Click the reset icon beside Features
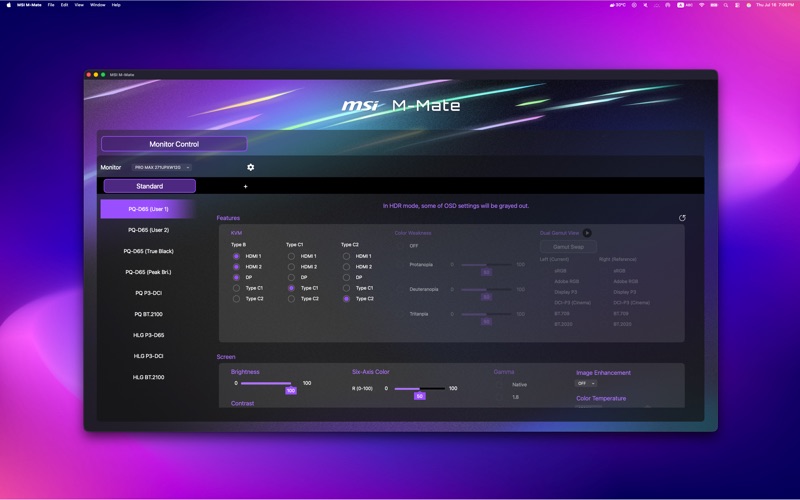This screenshot has width=800, height=500. coord(682,218)
